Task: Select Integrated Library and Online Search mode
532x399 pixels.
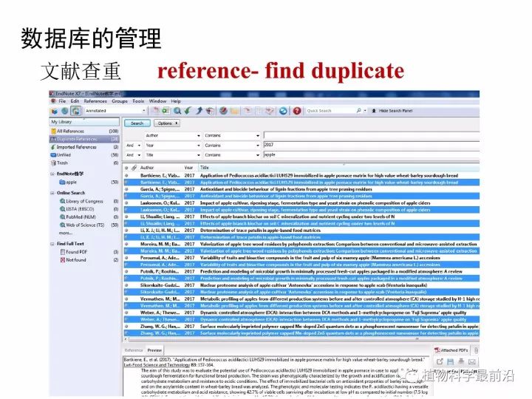Action: click(75, 111)
